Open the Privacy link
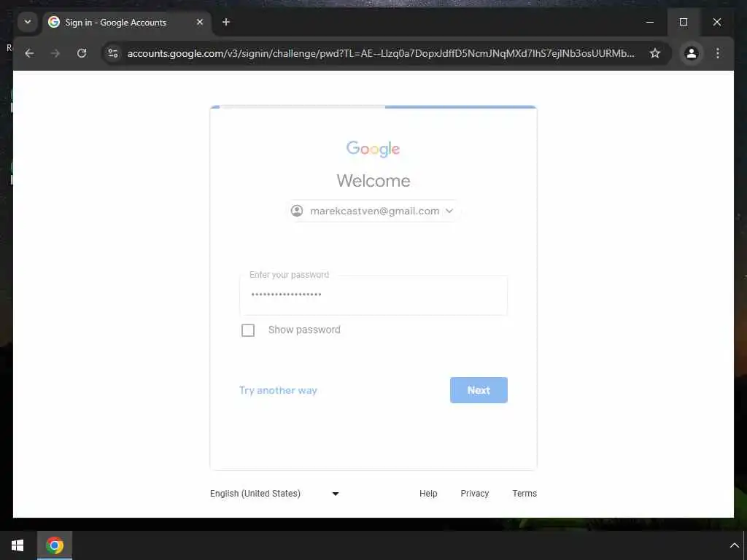Viewport: 747px width, 560px height. pyautogui.click(x=474, y=494)
